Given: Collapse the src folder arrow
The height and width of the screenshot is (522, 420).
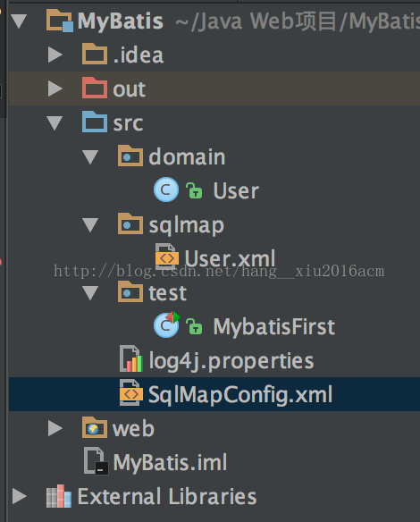Looking at the screenshot, I should 55,122.
